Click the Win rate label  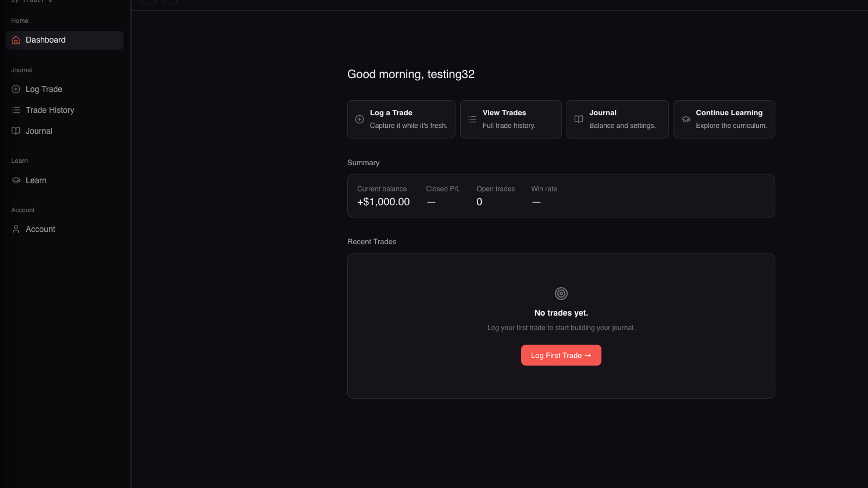pyautogui.click(x=544, y=189)
